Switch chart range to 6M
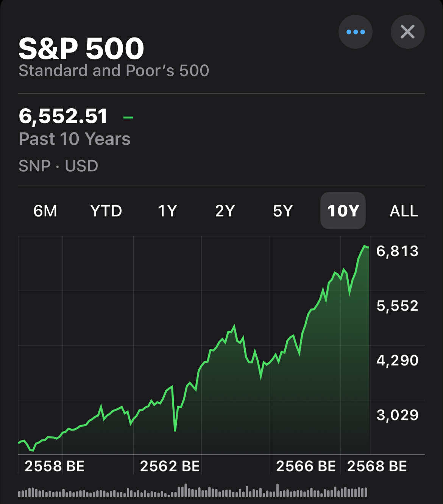The image size is (443, 504). pos(45,211)
